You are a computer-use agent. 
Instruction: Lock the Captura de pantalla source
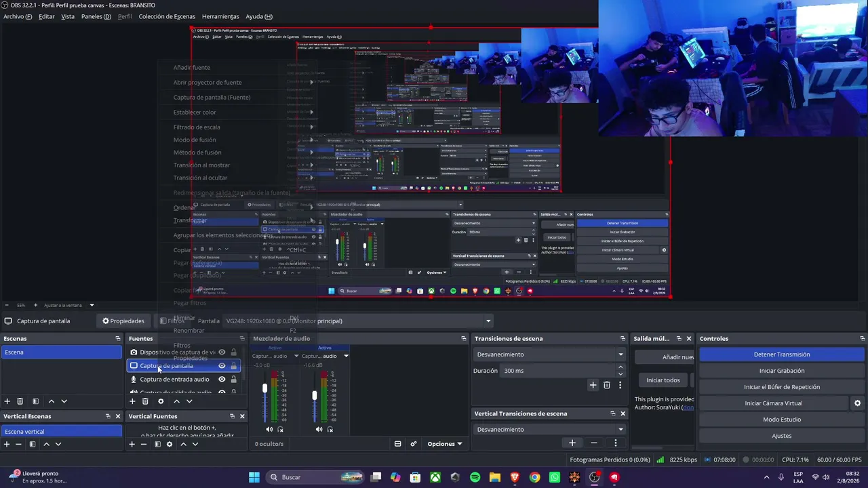(x=234, y=366)
